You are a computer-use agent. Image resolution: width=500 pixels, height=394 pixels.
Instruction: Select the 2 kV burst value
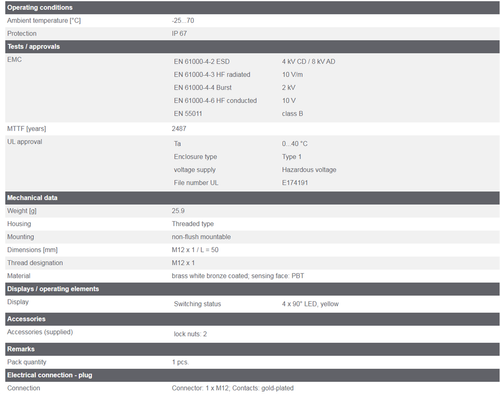point(288,88)
